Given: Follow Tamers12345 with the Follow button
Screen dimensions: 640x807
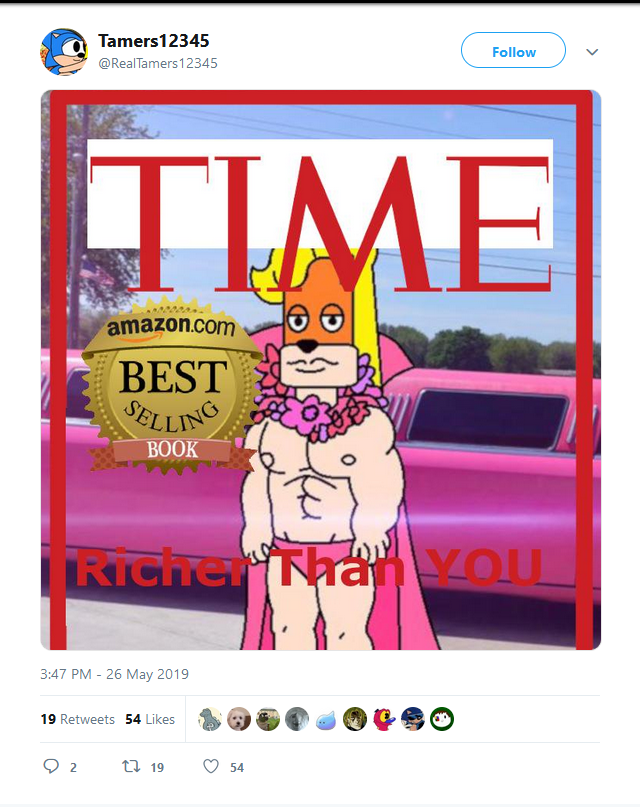Looking at the screenshot, I should [513, 50].
